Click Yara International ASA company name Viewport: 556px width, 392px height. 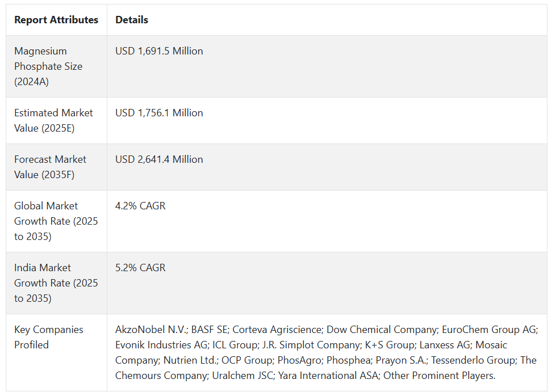pyautogui.click(x=328, y=376)
